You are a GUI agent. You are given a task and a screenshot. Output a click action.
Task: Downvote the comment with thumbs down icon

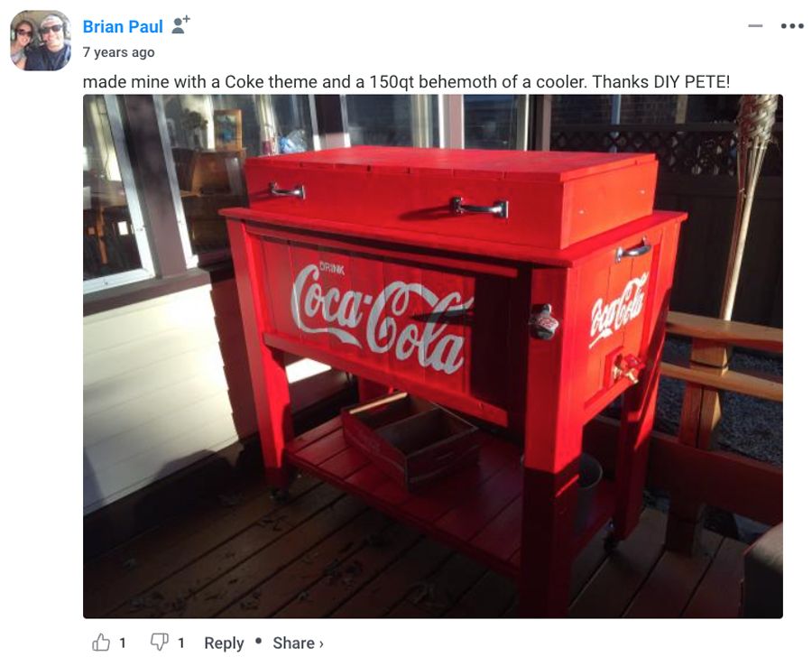point(160,643)
